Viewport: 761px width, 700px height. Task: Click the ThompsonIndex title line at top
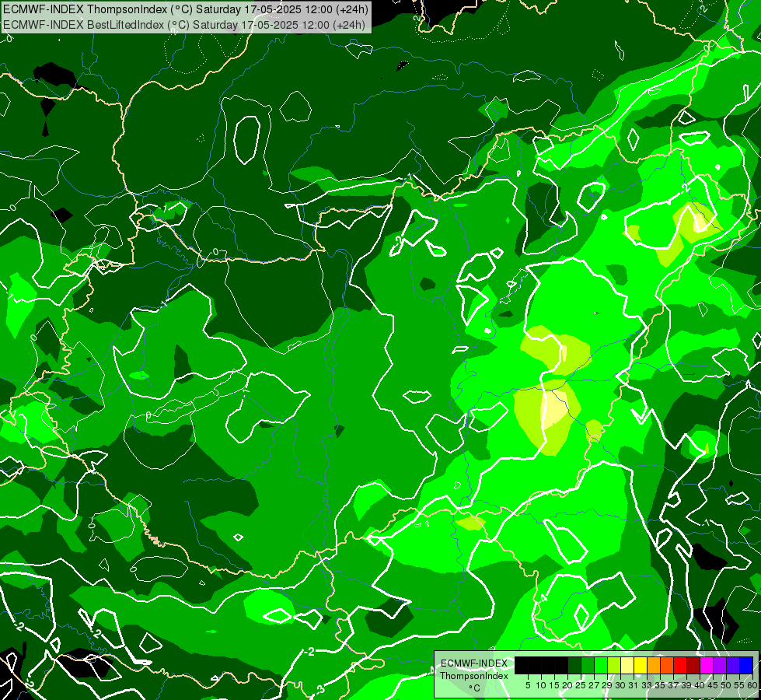[186, 9]
